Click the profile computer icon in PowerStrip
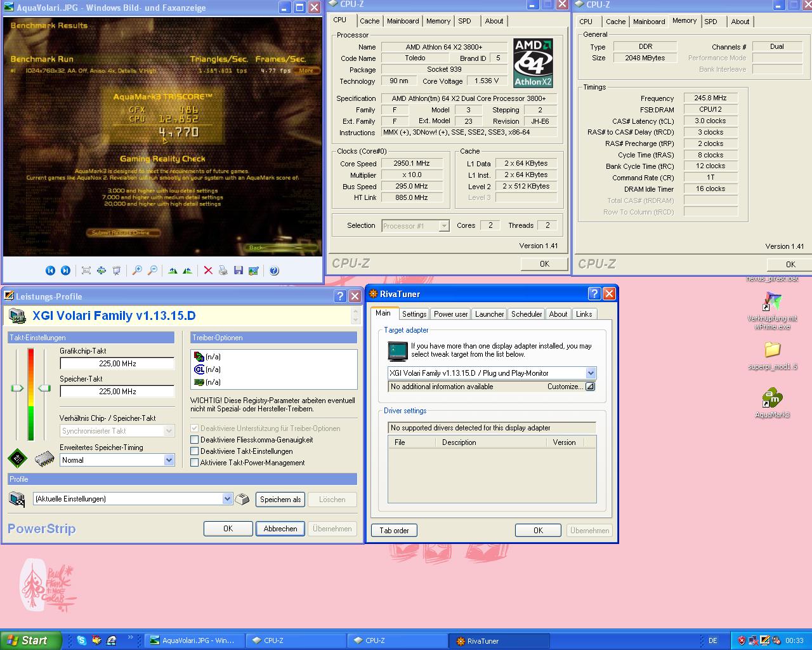The height and width of the screenshot is (650, 812). tap(17, 499)
